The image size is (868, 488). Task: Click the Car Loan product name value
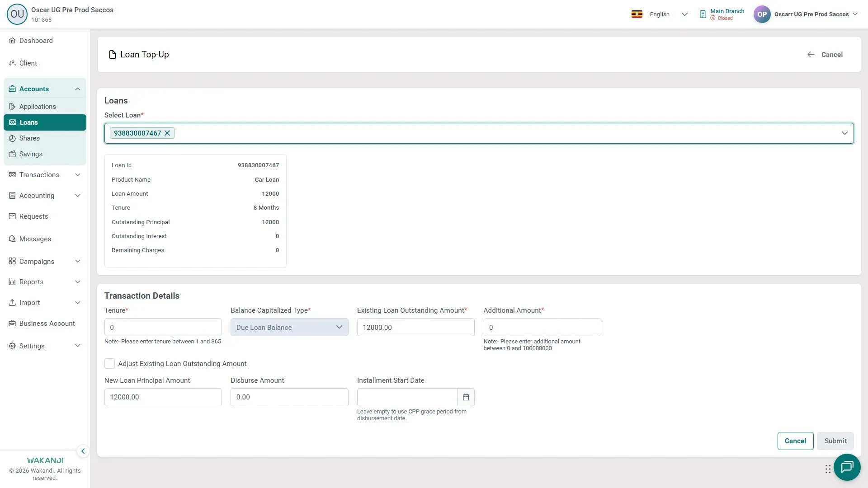pos(267,180)
